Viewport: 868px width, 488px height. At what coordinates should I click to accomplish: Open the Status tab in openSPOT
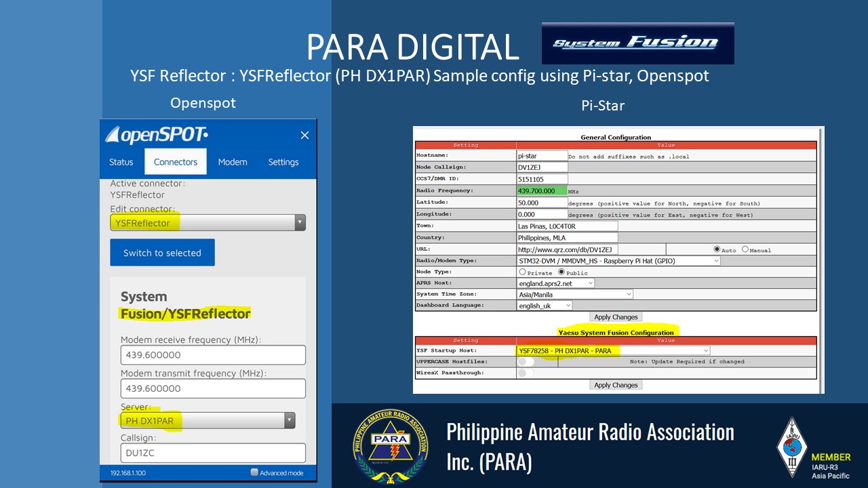121,162
